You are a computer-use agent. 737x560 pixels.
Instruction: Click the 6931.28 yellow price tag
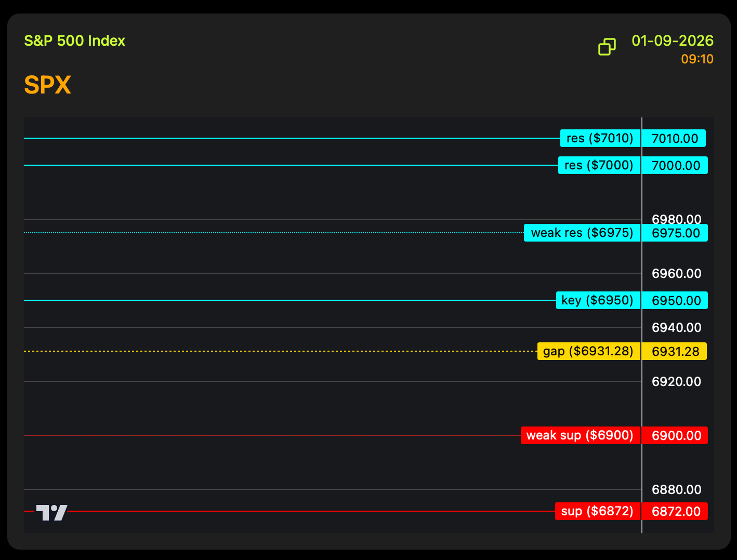tap(675, 351)
